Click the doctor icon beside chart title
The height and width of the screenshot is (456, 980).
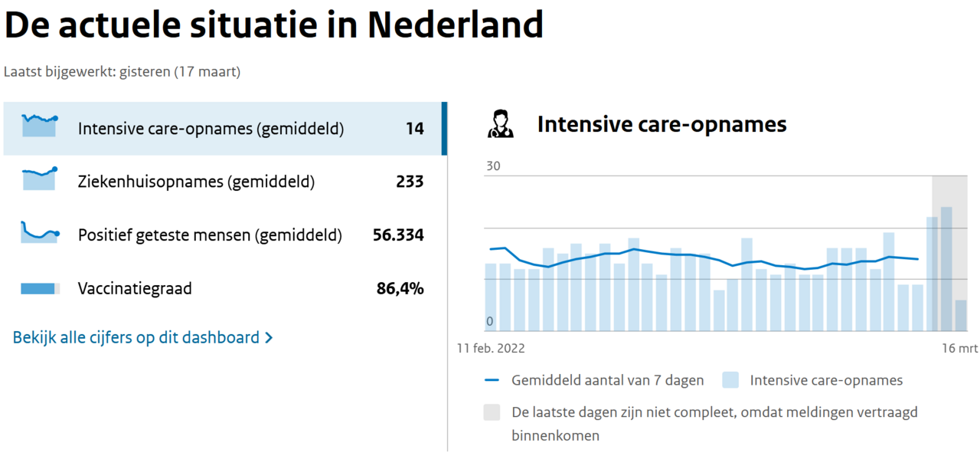tap(501, 124)
